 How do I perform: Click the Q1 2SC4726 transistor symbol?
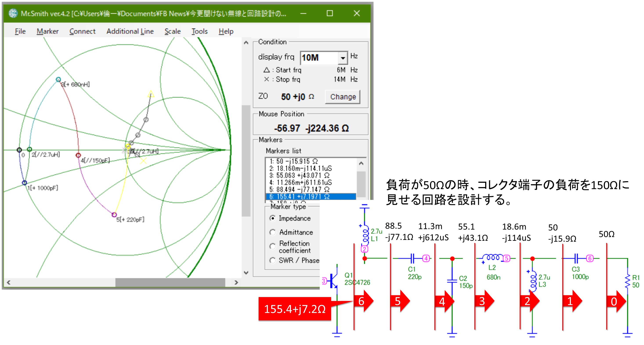click(x=334, y=281)
